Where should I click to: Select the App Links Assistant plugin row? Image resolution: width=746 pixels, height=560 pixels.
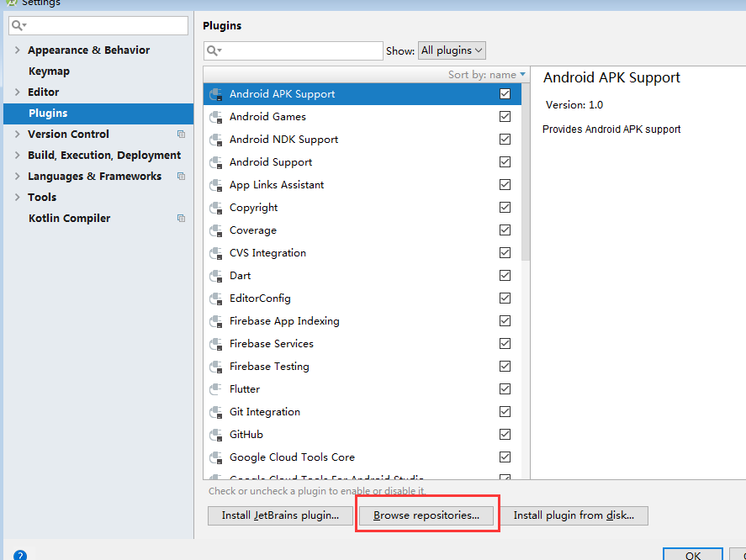362,185
